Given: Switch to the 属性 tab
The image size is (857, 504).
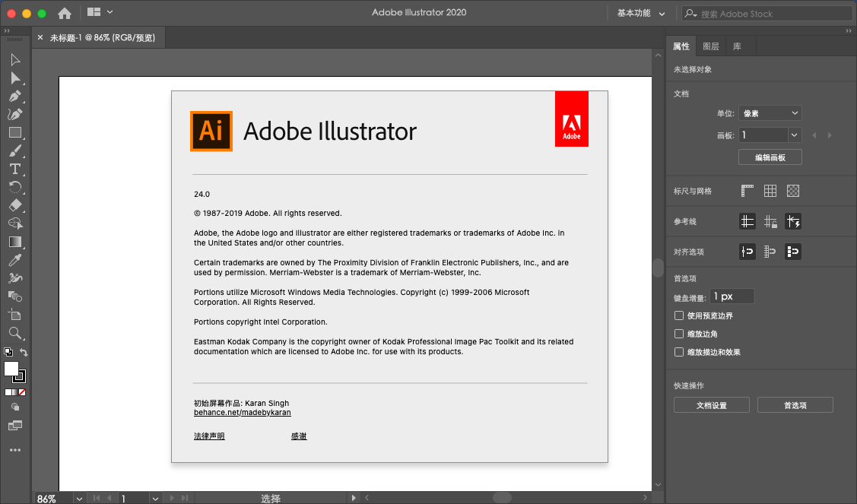Looking at the screenshot, I should point(681,46).
